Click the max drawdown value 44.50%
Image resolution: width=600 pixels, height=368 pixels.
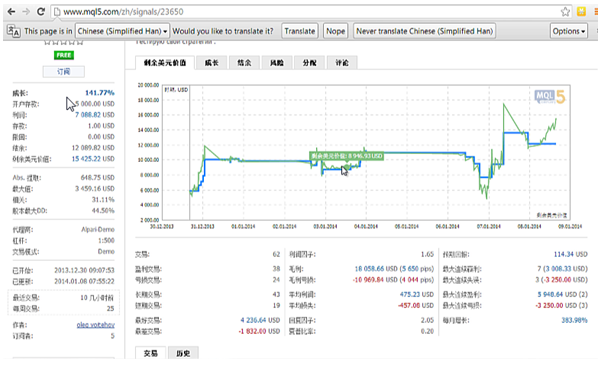(x=103, y=211)
